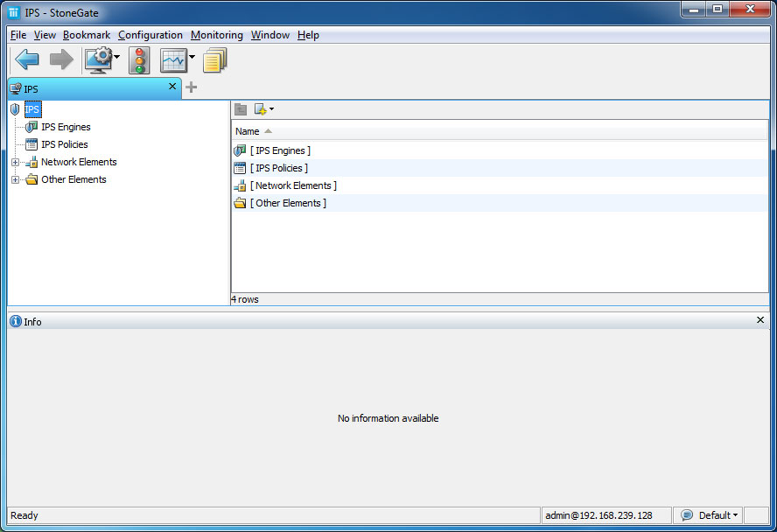
Task: Close the Info panel
Action: (760, 320)
